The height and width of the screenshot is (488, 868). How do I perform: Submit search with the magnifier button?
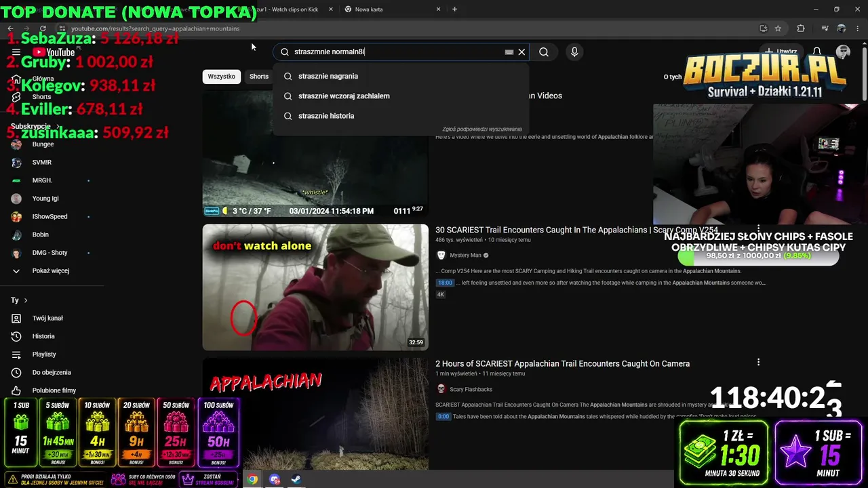[544, 52]
